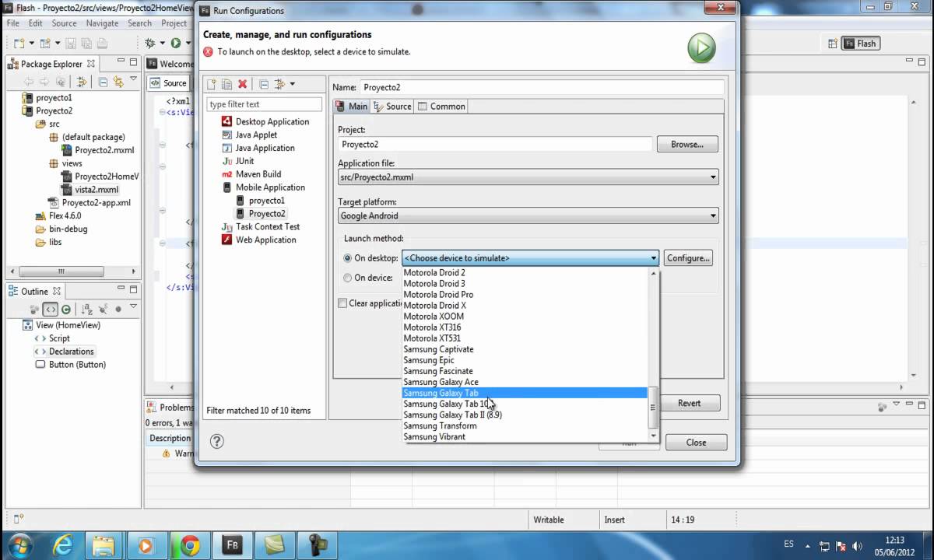This screenshot has height=560, width=934.
Task: Select the On device radio button
Action: (x=348, y=278)
